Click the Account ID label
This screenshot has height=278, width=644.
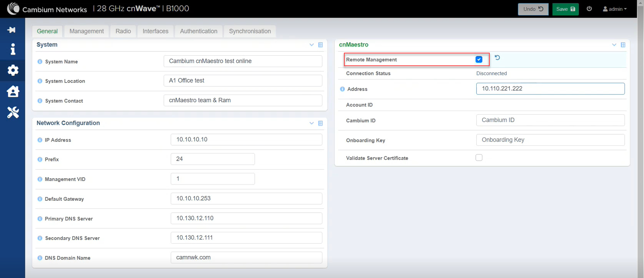359,105
